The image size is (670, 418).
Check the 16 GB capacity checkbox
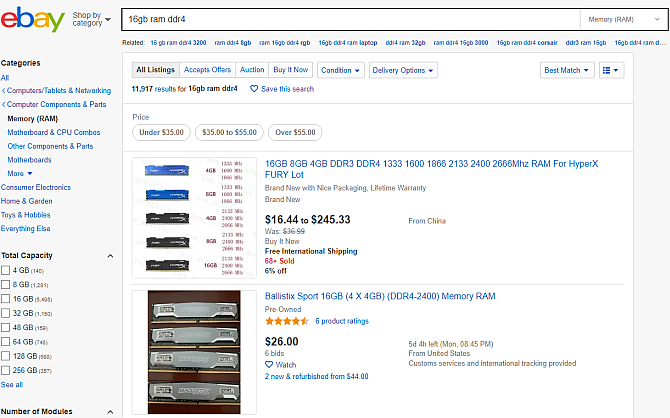click(x=6, y=299)
